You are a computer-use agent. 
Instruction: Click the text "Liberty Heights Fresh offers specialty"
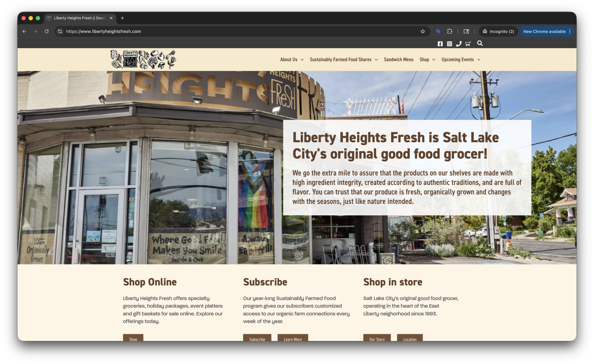pos(166,298)
